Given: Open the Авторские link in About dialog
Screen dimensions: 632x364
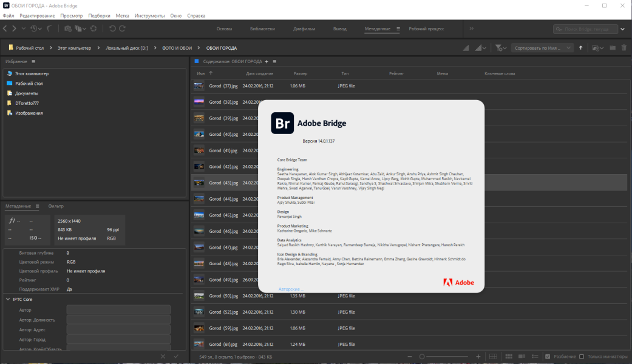Looking at the screenshot, I should pyautogui.click(x=291, y=289).
